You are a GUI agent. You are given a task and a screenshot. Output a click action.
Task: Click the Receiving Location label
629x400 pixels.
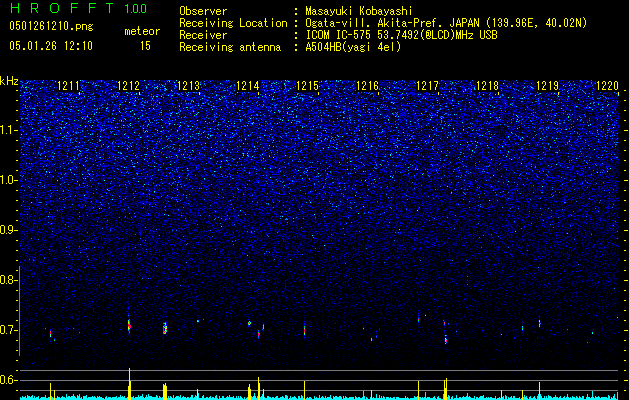coord(233,23)
